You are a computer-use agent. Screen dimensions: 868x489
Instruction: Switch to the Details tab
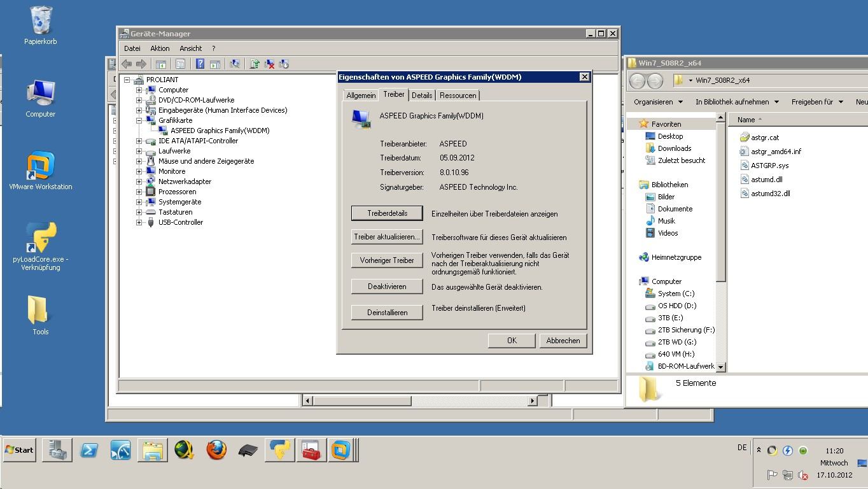(422, 96)
